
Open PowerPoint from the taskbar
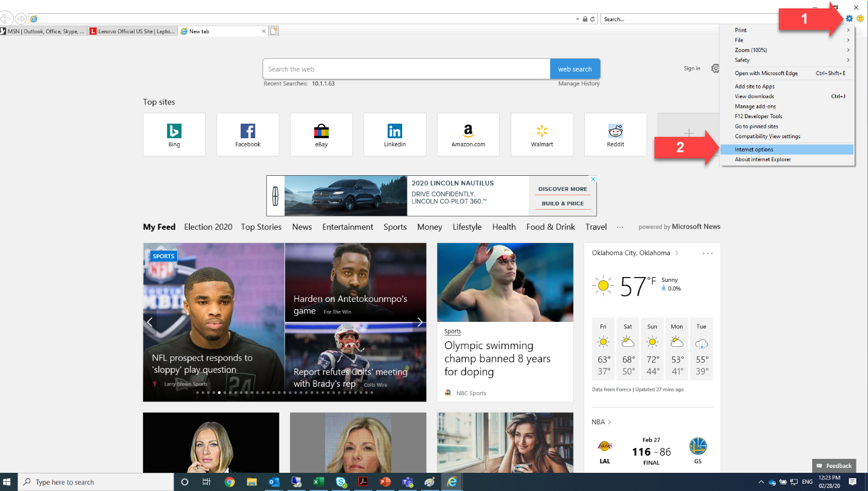point(385,482)
